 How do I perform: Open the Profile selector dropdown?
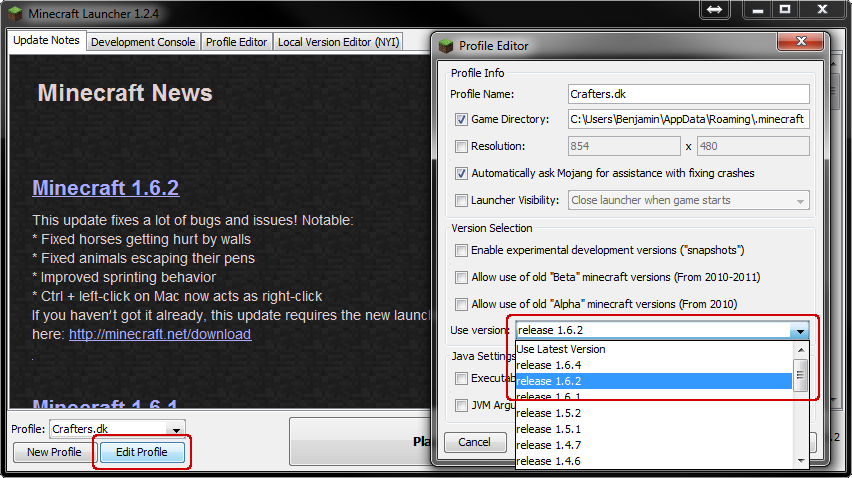coord(177,429)
